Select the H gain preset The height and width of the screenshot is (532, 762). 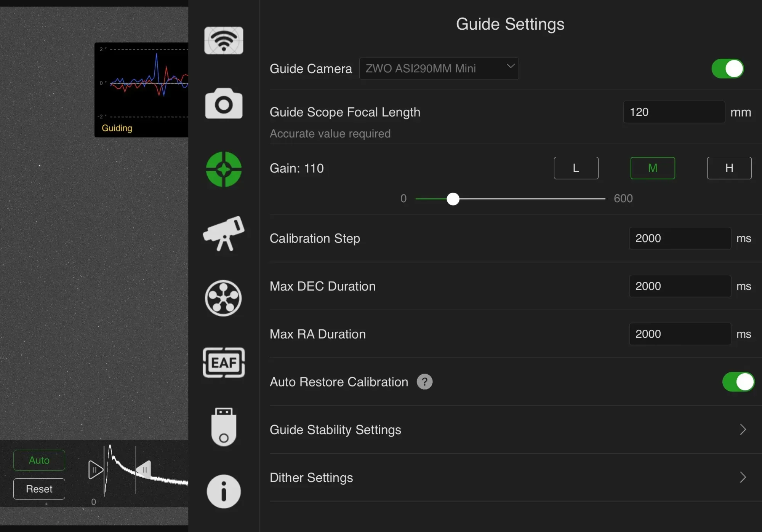tap(729, 168)
